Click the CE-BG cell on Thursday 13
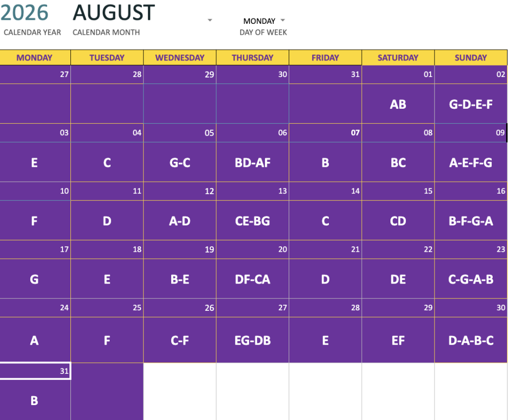This screenshot has width=508, height=420. click(253, 220)
